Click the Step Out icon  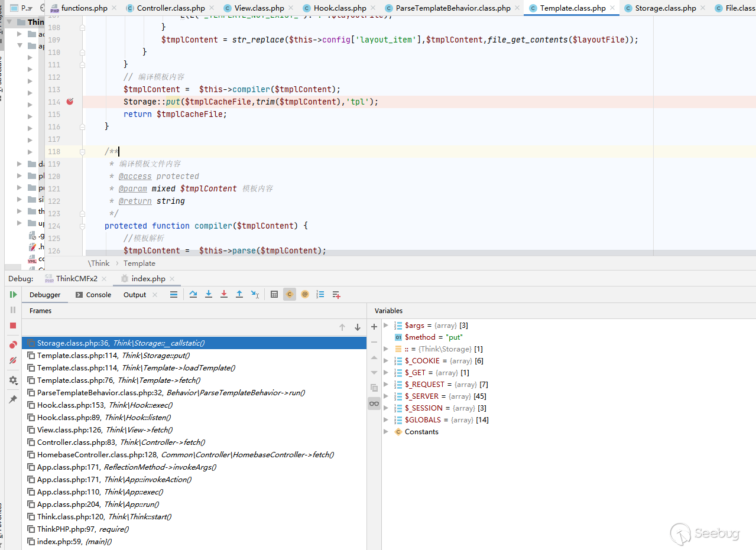(x=239, y=294)
